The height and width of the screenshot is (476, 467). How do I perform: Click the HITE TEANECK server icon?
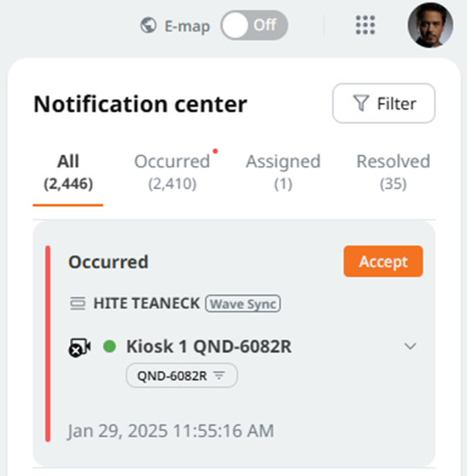tap(77, 304)
